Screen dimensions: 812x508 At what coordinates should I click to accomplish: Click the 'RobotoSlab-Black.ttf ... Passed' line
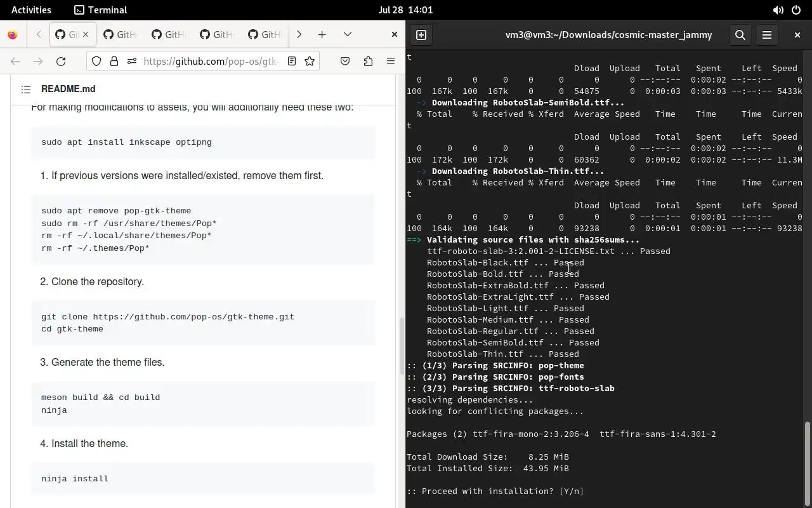pyautogui.click(x=506, y=262)
